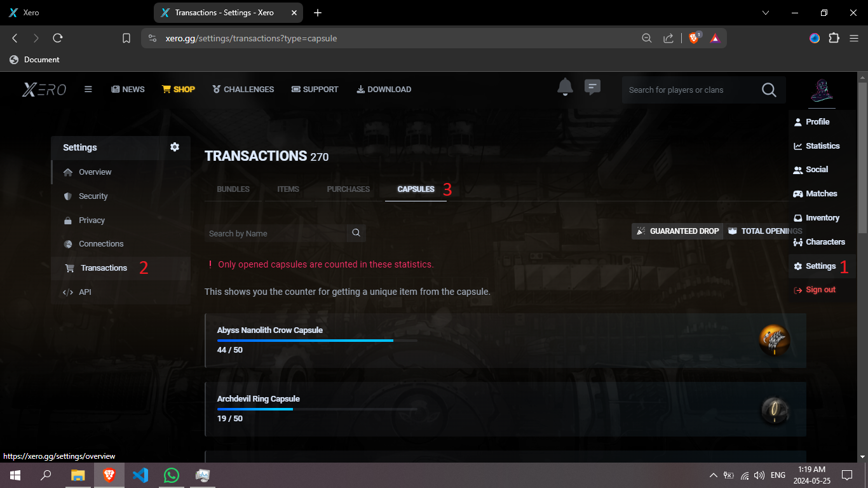
Task: Toggle the Guaranteed Drop view
Action: coord(677,231)
